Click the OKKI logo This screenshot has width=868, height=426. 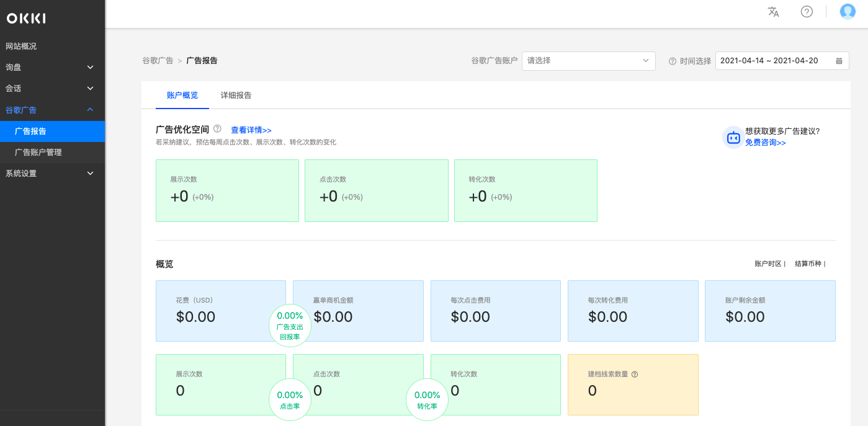pos(26,19)
